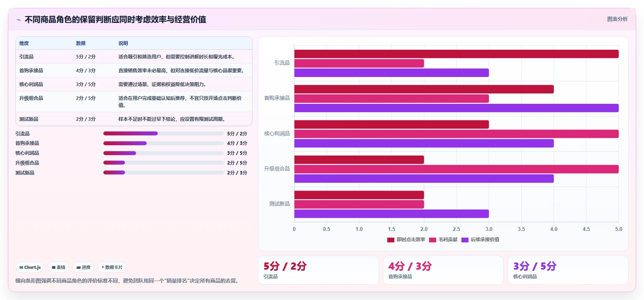
Task: Click 升级组合品 毛利贡献 pink bar
Action: [x=456, y=169]
